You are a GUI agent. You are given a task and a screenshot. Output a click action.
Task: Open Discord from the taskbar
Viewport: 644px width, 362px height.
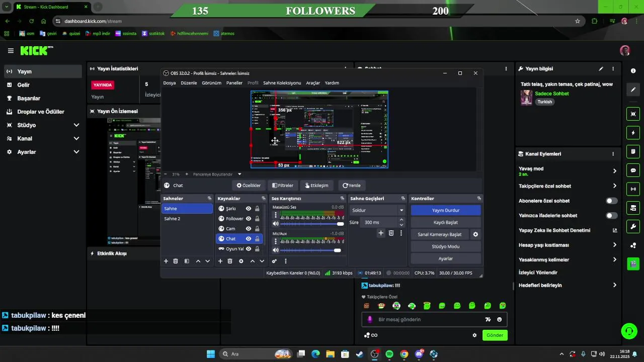tap(419, 354)
